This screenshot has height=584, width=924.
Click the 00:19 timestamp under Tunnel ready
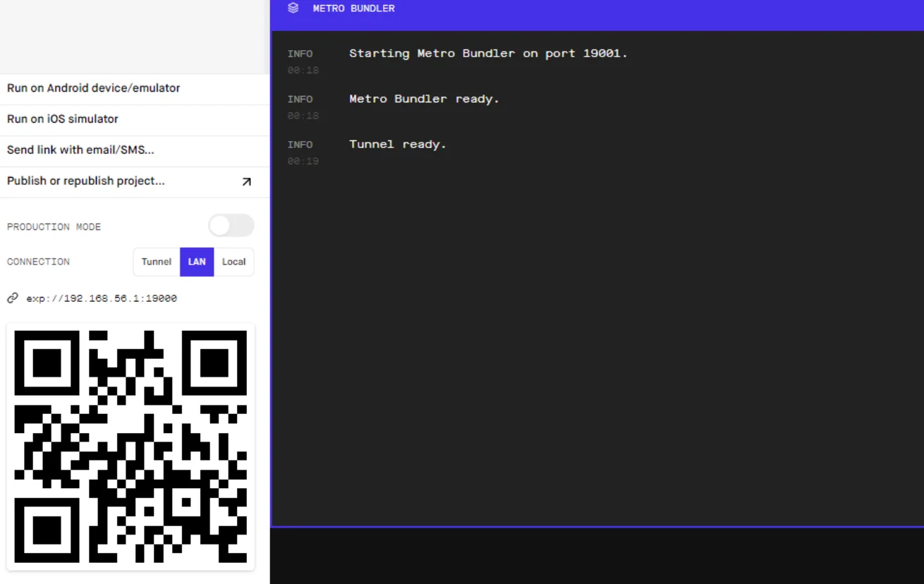tap(303, 162)
